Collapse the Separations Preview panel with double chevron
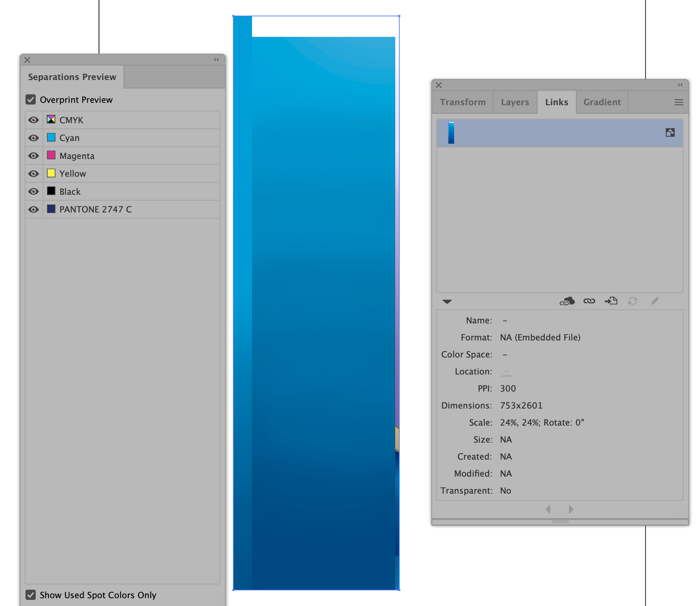Image resolution: width=700 pixels, height=606 pixels. click(216, 59)
